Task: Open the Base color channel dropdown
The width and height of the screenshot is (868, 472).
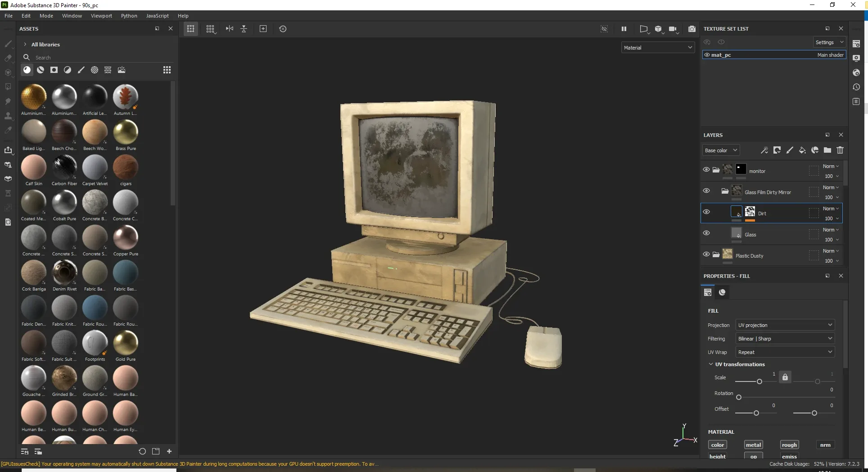Action: pos(721,150)
